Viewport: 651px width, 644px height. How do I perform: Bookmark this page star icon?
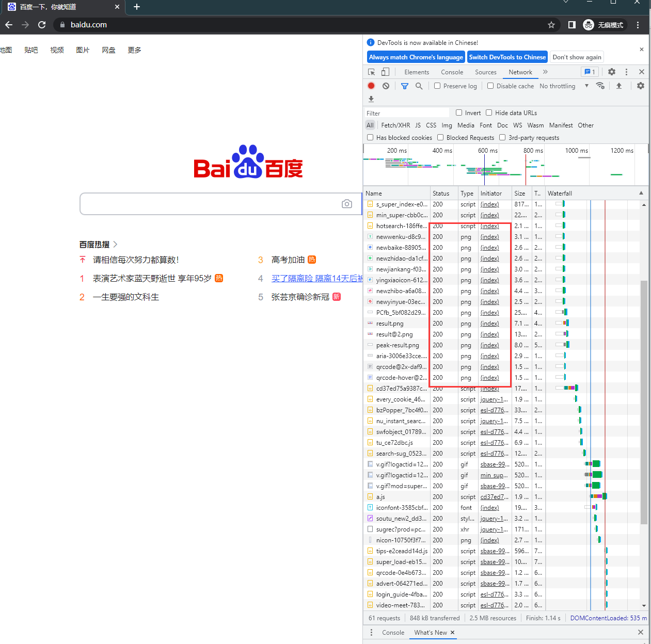(x=551, y=25)
